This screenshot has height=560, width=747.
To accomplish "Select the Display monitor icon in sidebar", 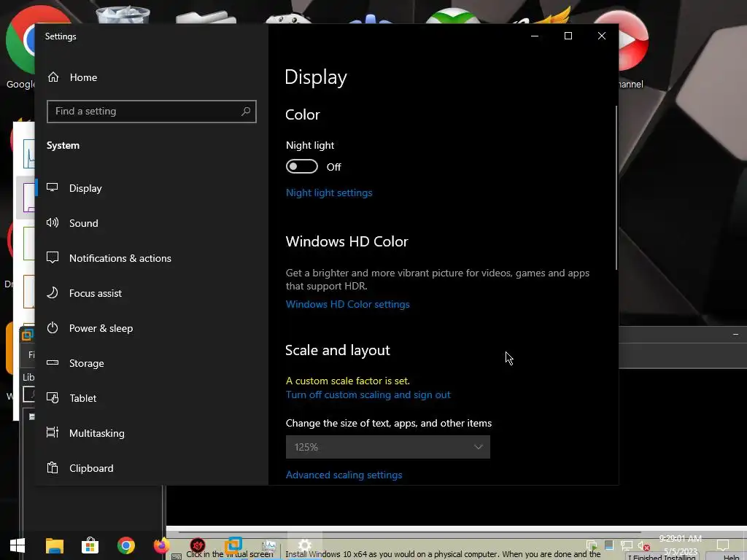I will pyautogui.click(x=53, y=187).
